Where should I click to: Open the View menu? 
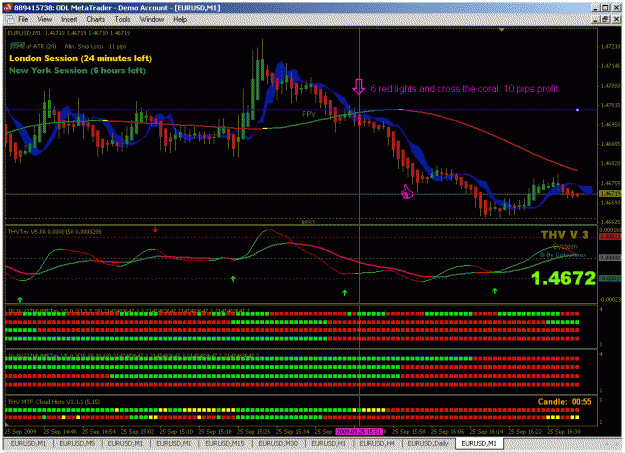click(x=44, y=19)
